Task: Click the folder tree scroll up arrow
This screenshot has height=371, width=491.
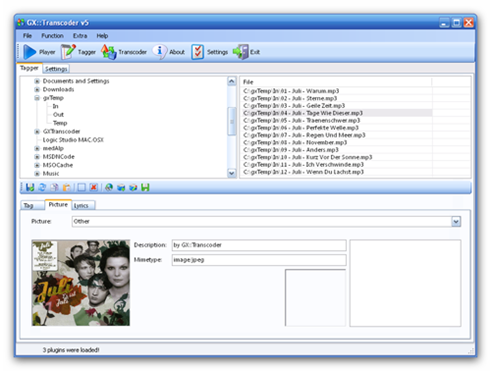Action: (232, 81)
